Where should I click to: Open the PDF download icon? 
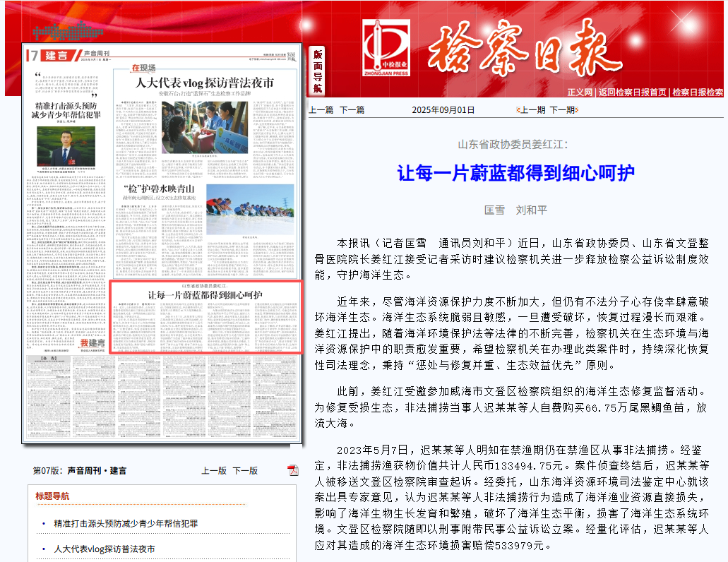(x=293, y=470)
